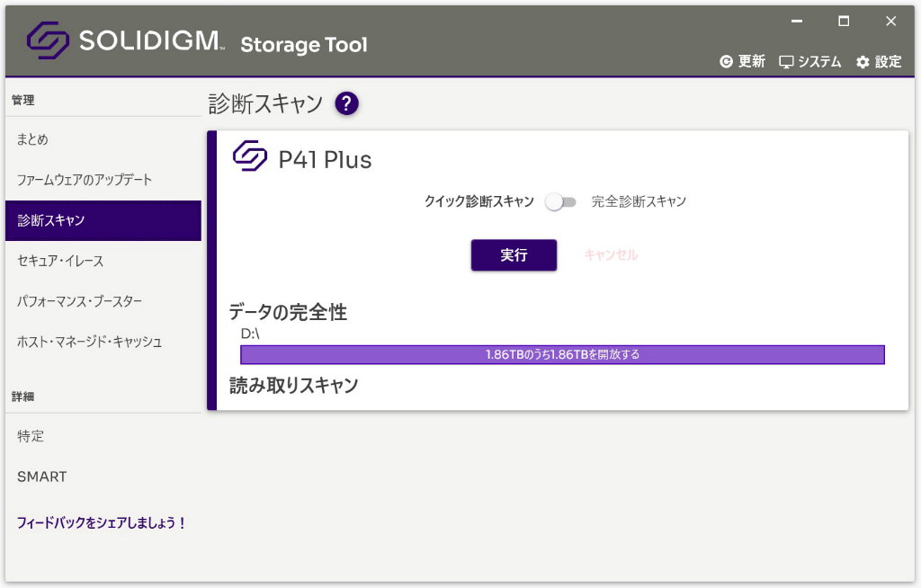Open セキュア・イレース page
Image resolution: width=921 pixels, height=588 pixels.
click(103, 261)
